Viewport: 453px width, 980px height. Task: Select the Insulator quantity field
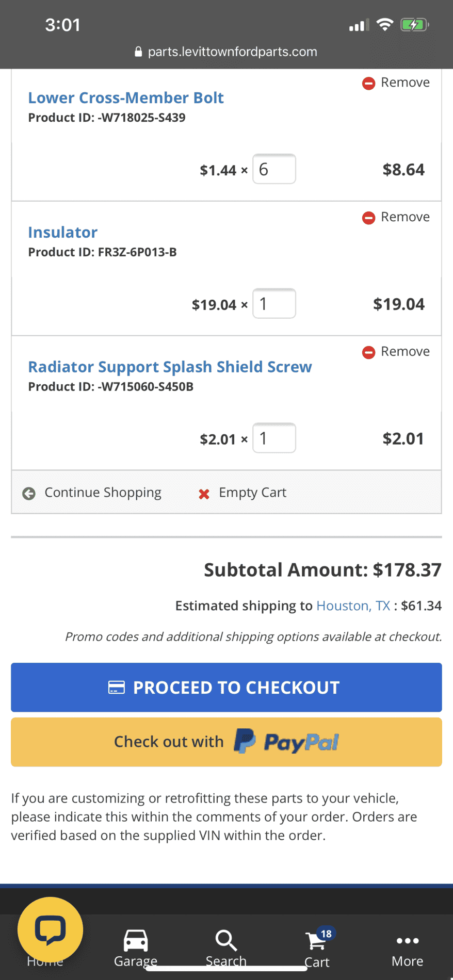click(x=274, y=304)
